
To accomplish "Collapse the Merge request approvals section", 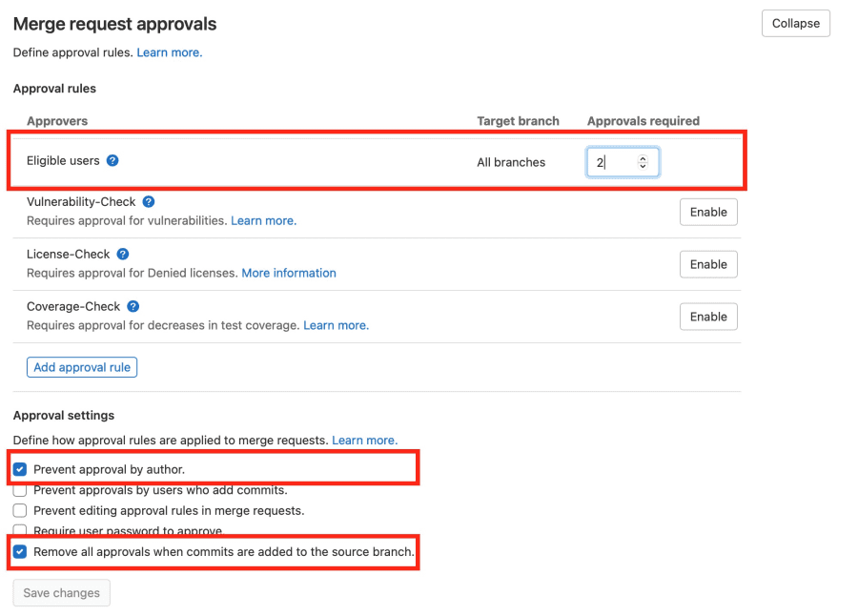I will point(795,24).
